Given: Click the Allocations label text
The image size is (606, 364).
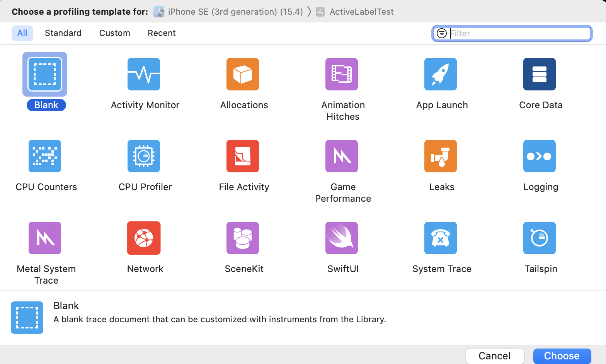Looking at the screenshot, I should 244,105.
